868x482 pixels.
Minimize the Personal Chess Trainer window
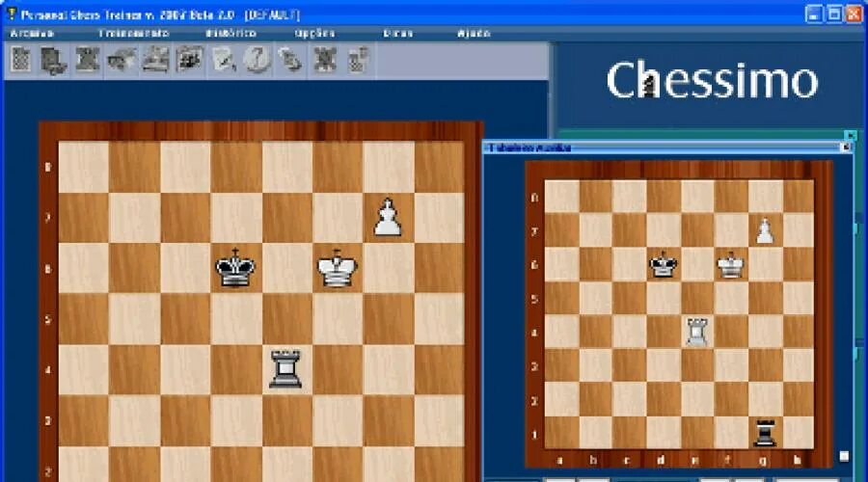[814, 13]
